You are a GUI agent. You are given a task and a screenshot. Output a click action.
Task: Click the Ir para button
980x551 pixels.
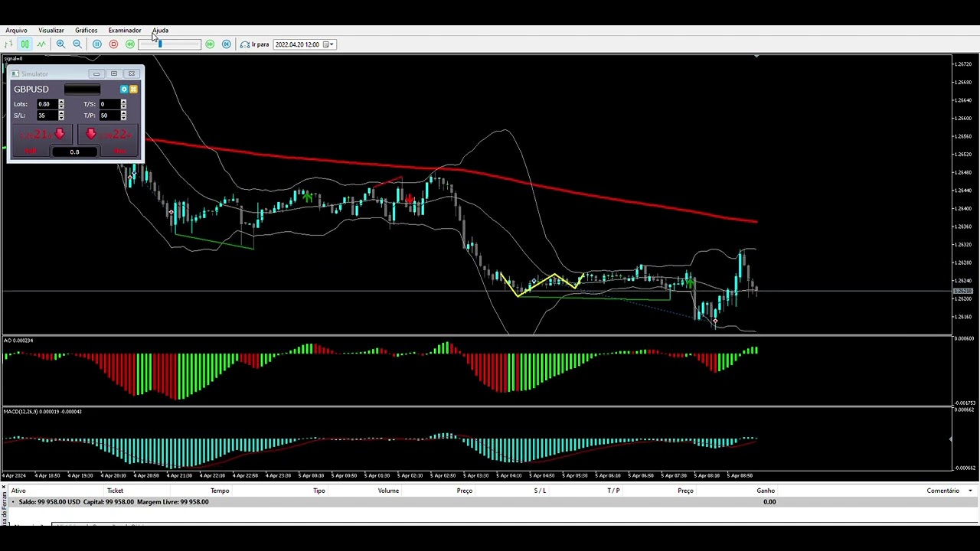pyautogui.click(x=255, y=44)
